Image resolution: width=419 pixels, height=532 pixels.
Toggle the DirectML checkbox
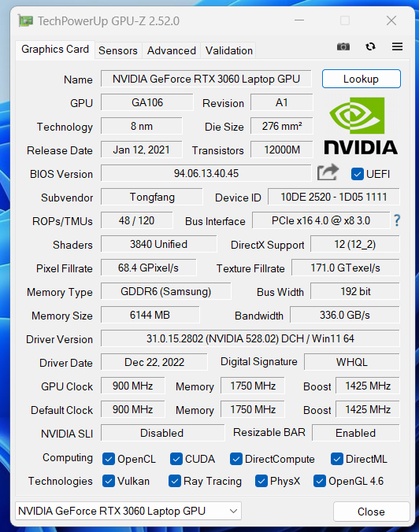point(336,459)
